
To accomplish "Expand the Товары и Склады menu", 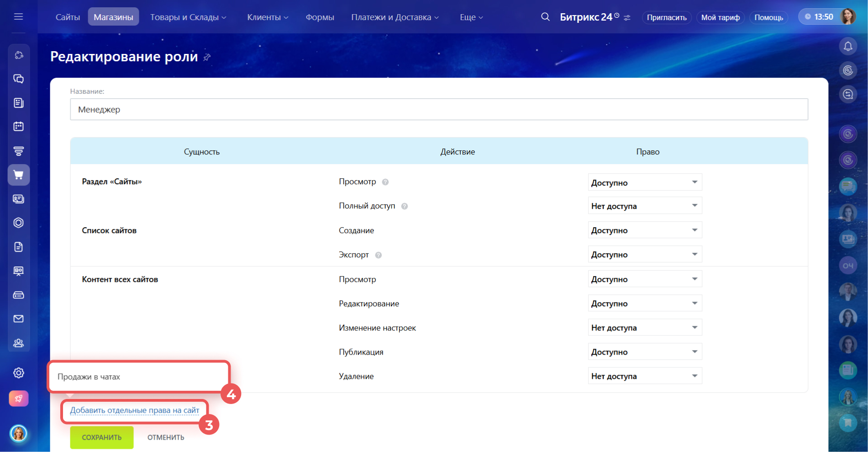I will click(188, 17).
